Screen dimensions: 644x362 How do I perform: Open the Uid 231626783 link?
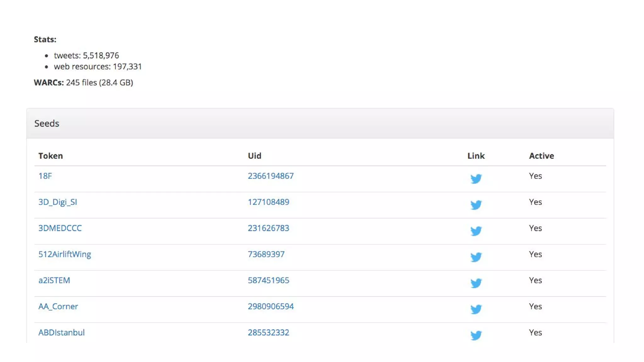point(268,228)
